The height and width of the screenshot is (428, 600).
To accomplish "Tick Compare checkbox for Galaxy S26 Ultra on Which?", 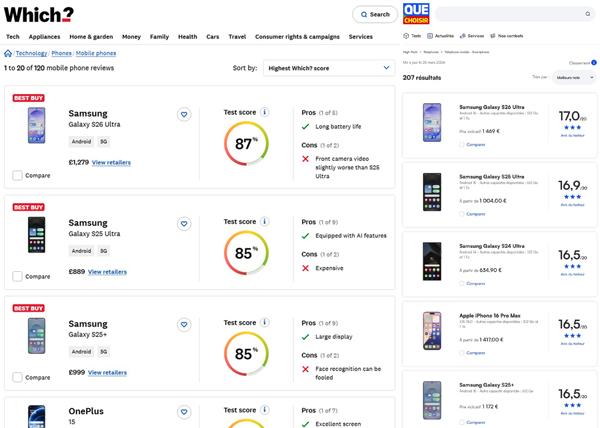I will (x=18, y=176).
